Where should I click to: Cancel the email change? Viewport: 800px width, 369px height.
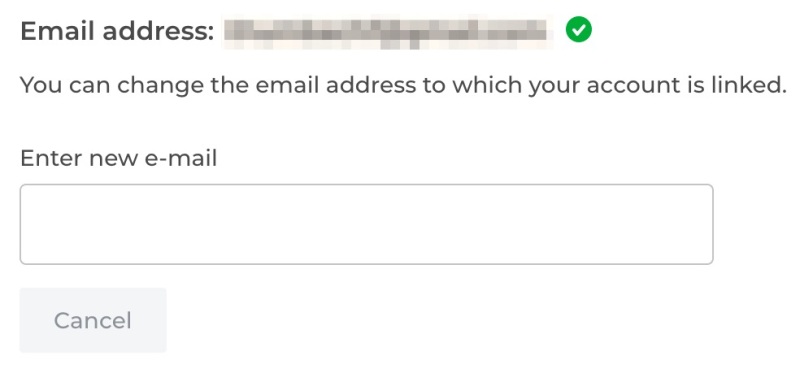(93, 320)
